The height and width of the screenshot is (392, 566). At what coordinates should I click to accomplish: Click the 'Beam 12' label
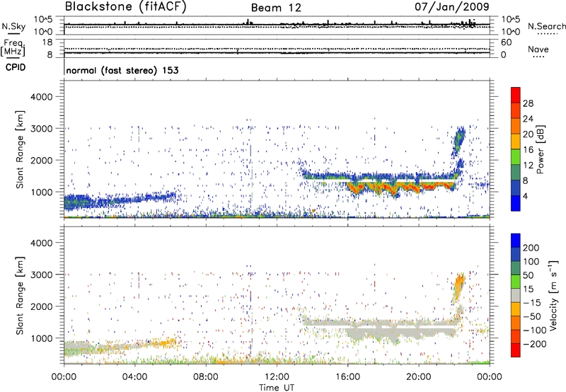click(276, 8)
